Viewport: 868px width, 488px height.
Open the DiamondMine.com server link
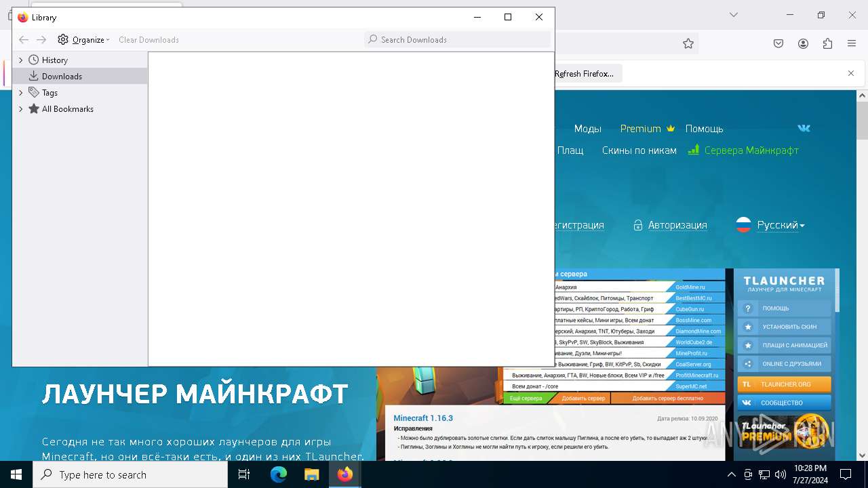(x=698, y=331)
